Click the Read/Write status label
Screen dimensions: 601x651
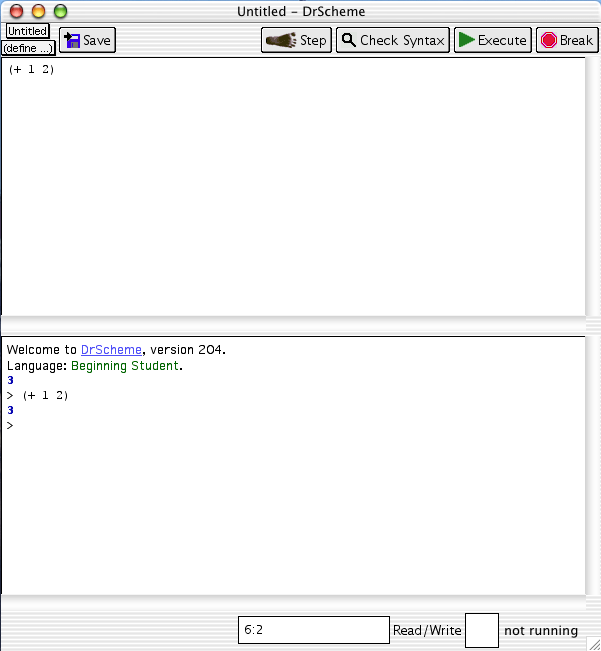(427, 630)
